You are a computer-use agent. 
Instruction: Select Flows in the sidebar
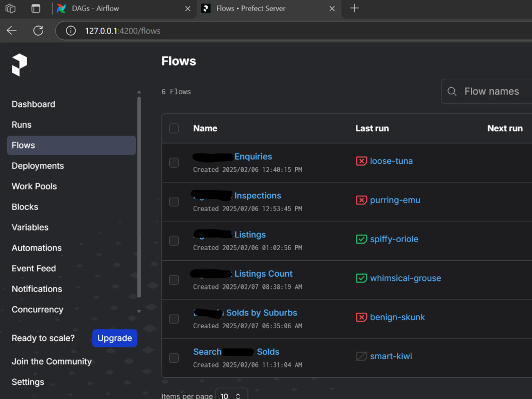pyautogui.click(x=71, y=145)
